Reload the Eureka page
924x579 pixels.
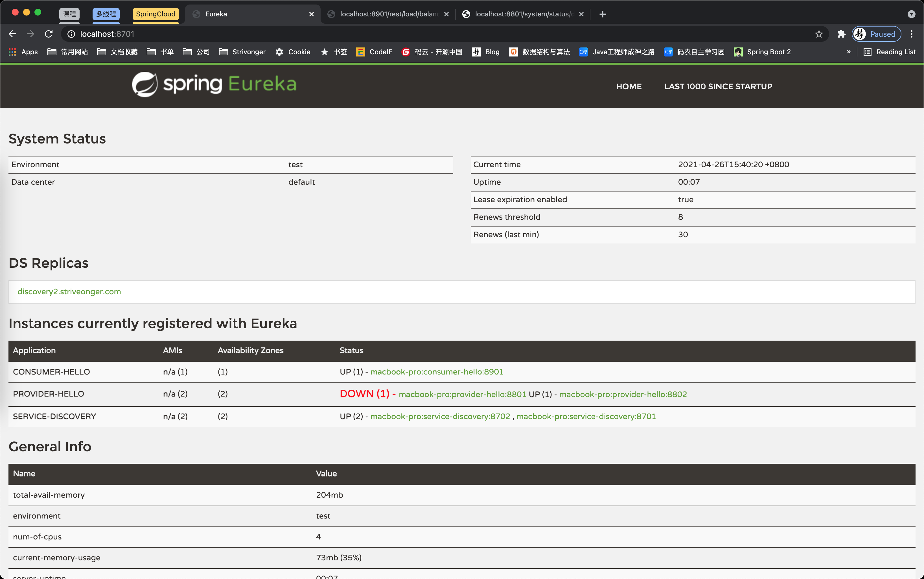[49, 34]
